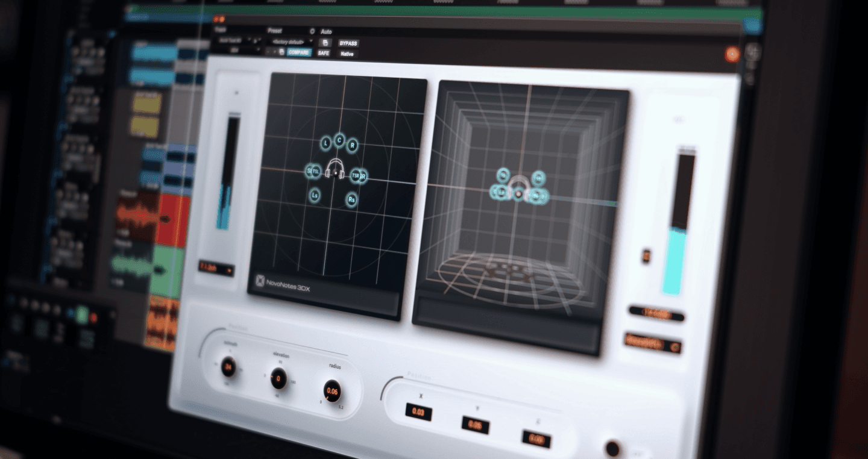868x459 pixels.
Task: Adjust the elevation knob showing 0
Action: click(278, 378)
